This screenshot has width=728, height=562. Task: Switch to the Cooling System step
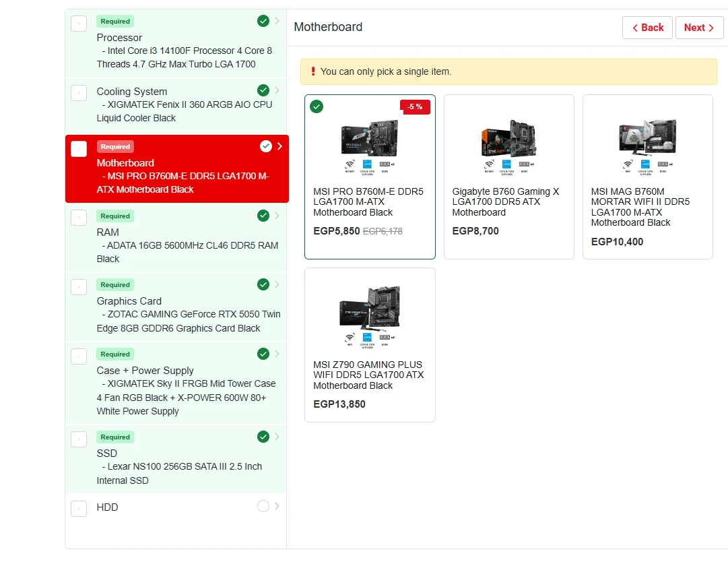pyautogui.click(x=132, y=92)
